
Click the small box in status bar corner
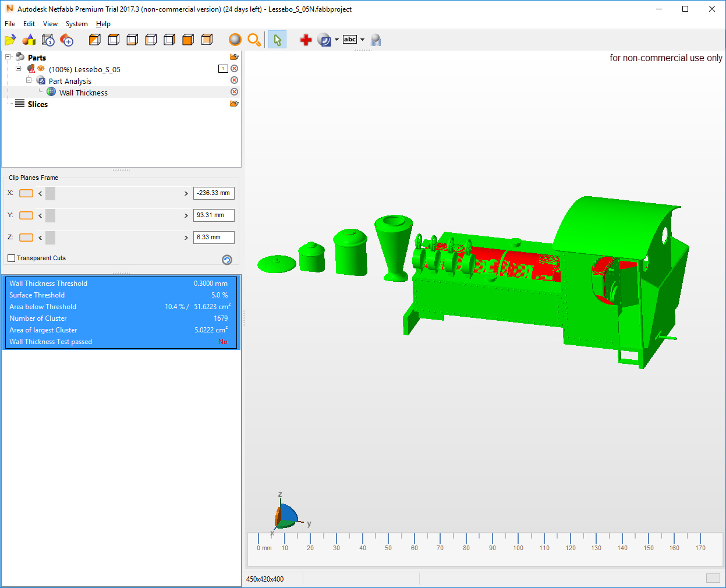[713, 578]
